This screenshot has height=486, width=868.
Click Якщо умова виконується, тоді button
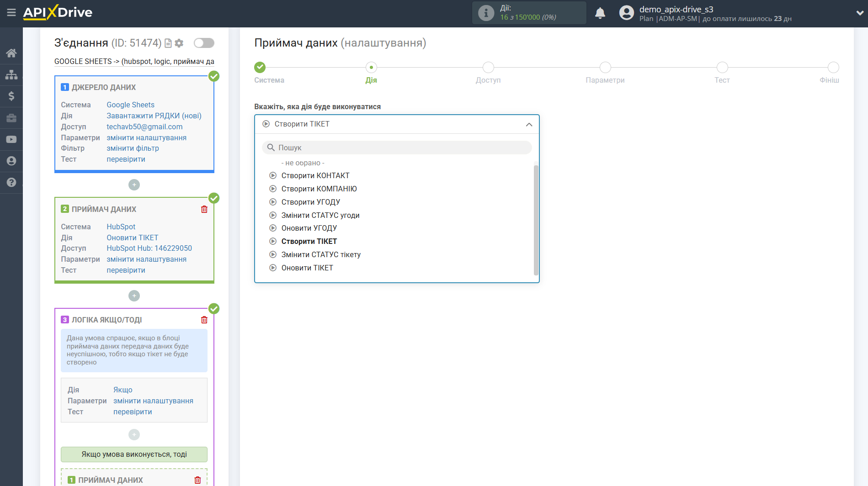click(x=134, y=454)
